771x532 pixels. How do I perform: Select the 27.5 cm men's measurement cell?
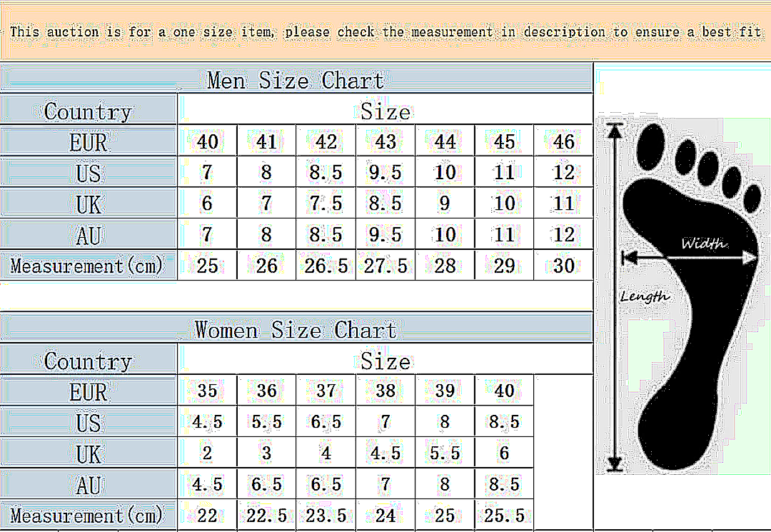pos(385,266)
